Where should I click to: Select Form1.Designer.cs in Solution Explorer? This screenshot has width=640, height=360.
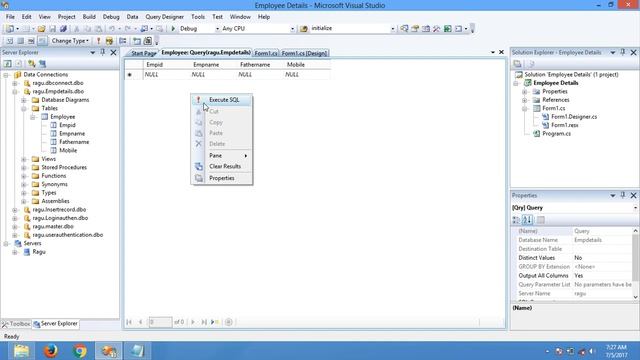tap(574, 117)
